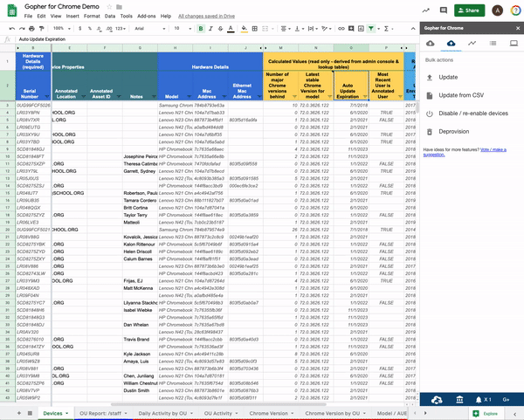Click the Deprovision action
This screenshot has width=524, height=420.
point(453,131)
